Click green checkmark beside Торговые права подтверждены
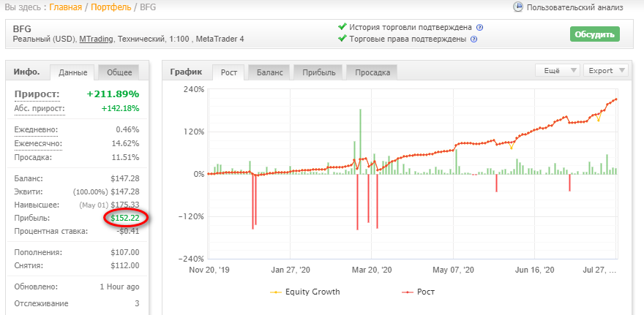 [x=342, y=39]
